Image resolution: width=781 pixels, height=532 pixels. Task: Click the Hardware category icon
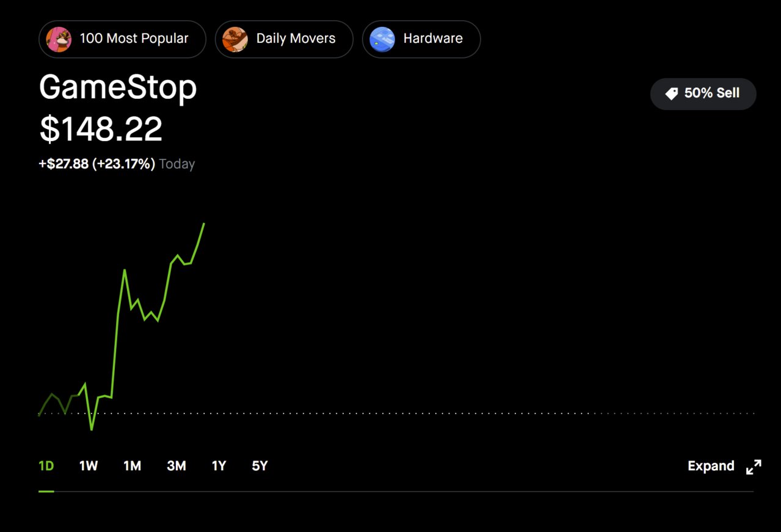[x=382, y=39]
